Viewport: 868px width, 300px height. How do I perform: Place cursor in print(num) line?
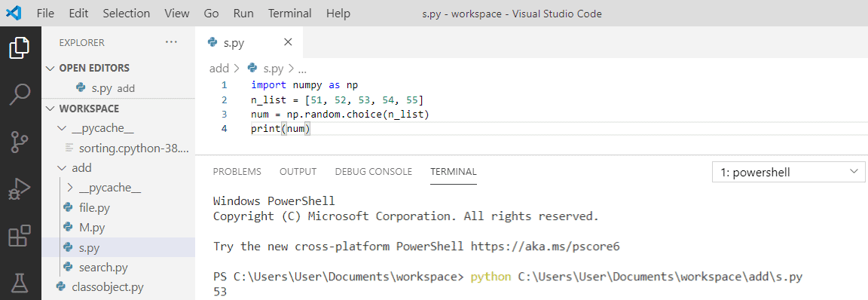pos(280,129)
